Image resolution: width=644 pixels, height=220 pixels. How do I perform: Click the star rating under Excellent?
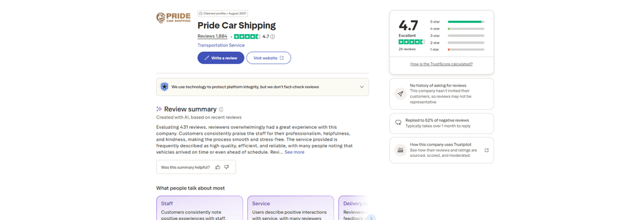tap(412, 42)
